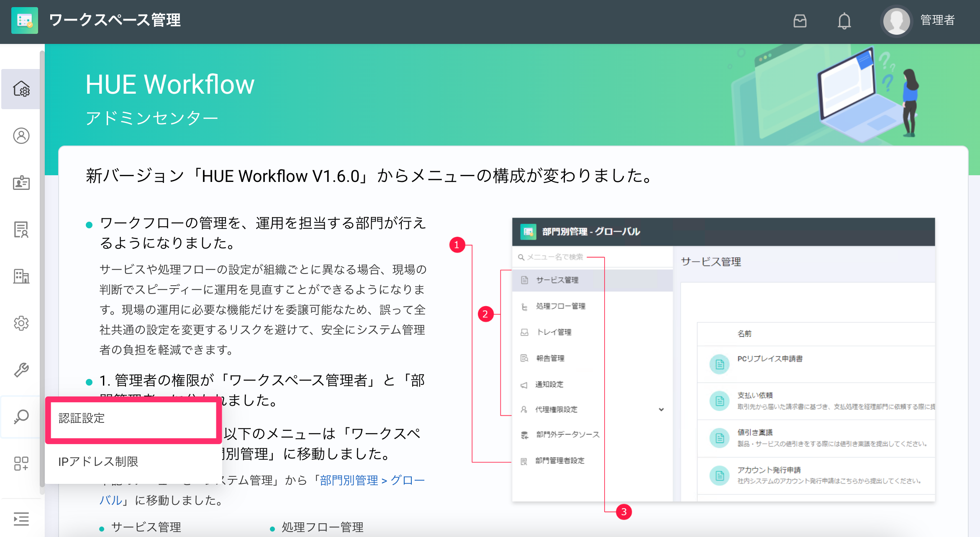
Task: Click 支払い依頼 in the preview screenshot list
Action: pyautogui.click(x=755, y=395)
